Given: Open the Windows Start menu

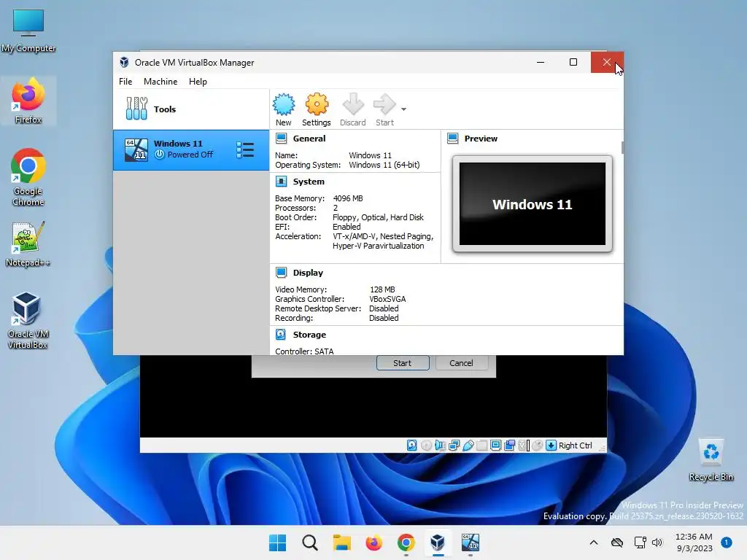Looking at the screenshot, I should pyautogui.click(x=278, y=542).
